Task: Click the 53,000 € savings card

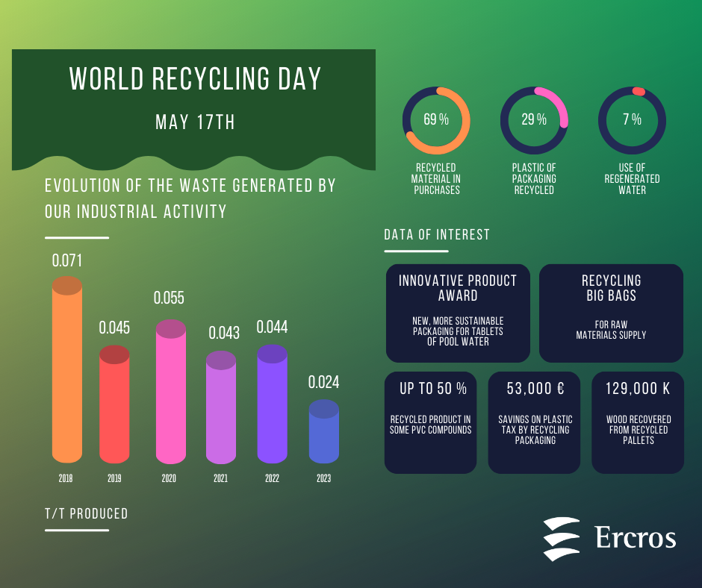Action: click(x=534, y=422)
